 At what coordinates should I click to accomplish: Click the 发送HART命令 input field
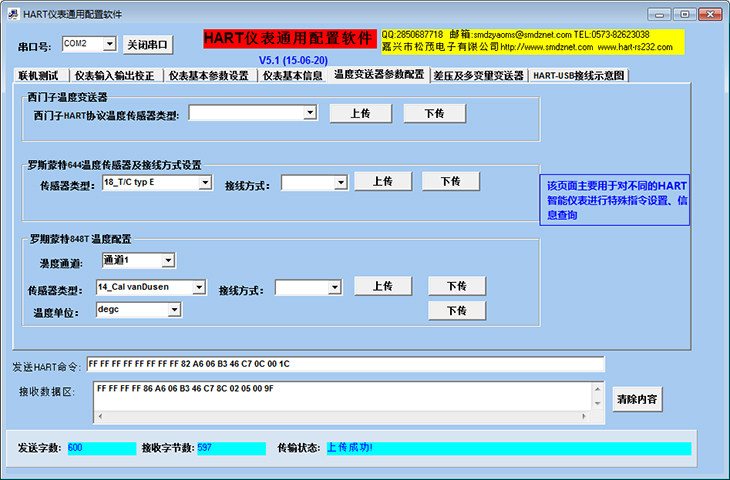click(345, 364)
